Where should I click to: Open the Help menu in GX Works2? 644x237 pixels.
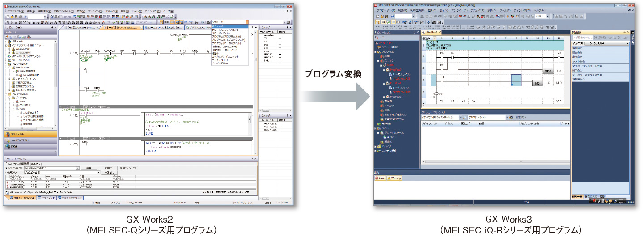169,11
